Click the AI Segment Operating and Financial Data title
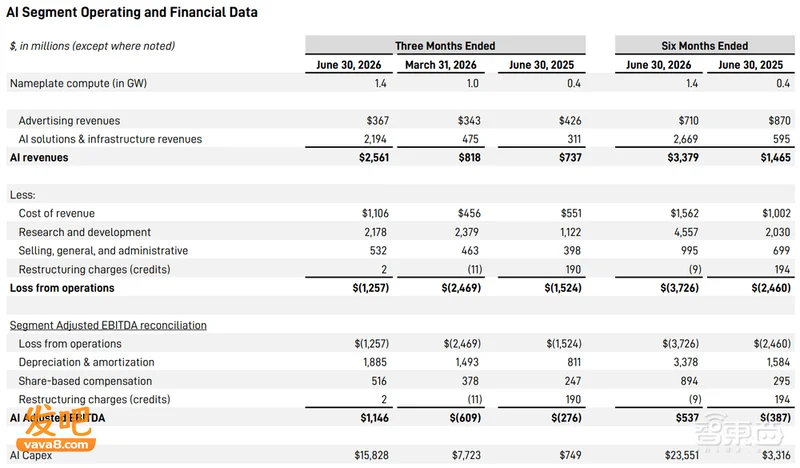The image size is (800, 468). (x=132, y=12)
